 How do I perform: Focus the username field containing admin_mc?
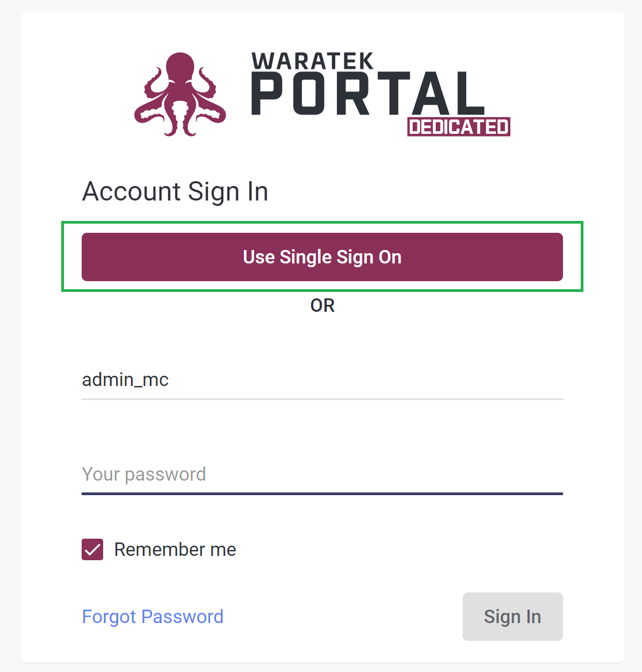click(x=322, y=380)
